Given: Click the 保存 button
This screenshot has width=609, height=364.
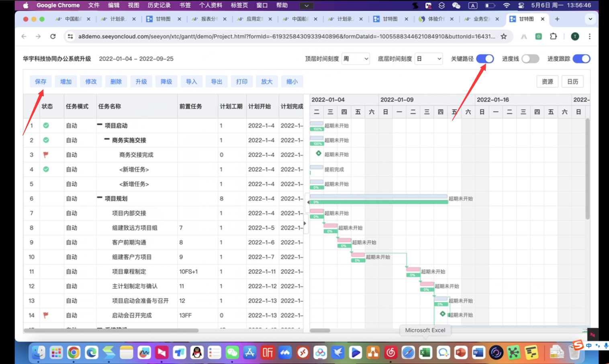Looking at the screenshot, I should click(41, 82).
